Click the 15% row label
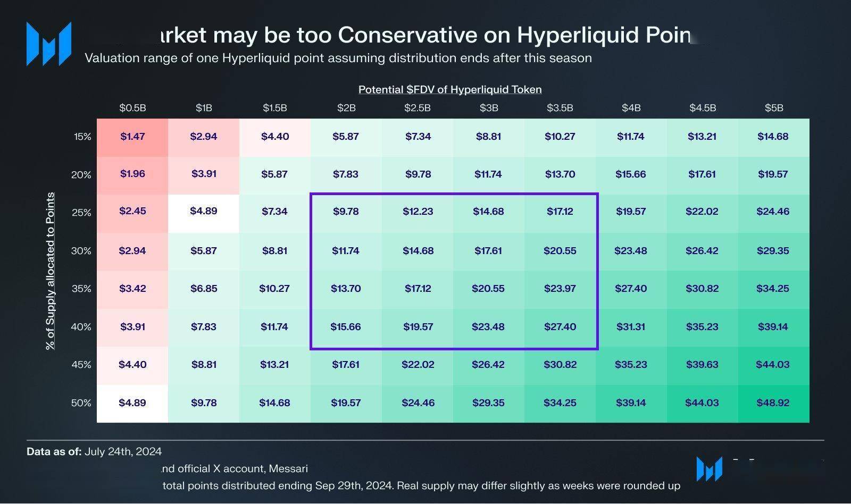Image resolution: width=851 pixels, height=504 pixels. tap(82, 137)
